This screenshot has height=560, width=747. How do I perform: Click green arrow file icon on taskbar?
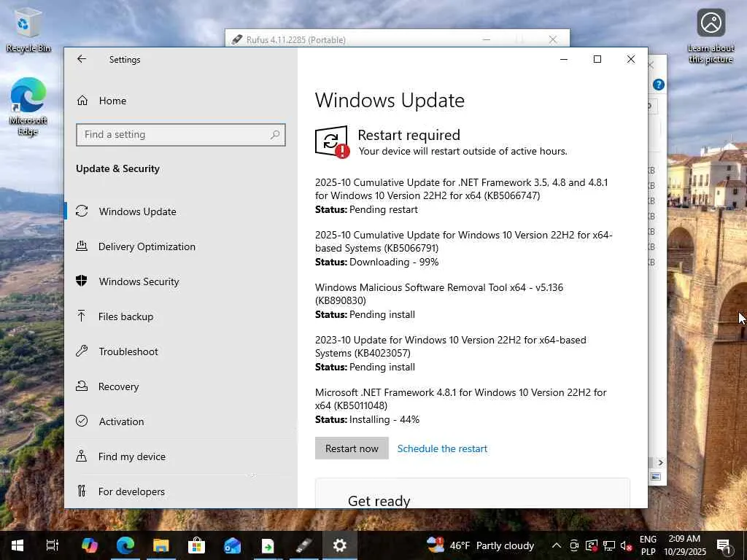pyautogui.click(x=268, y=545)
